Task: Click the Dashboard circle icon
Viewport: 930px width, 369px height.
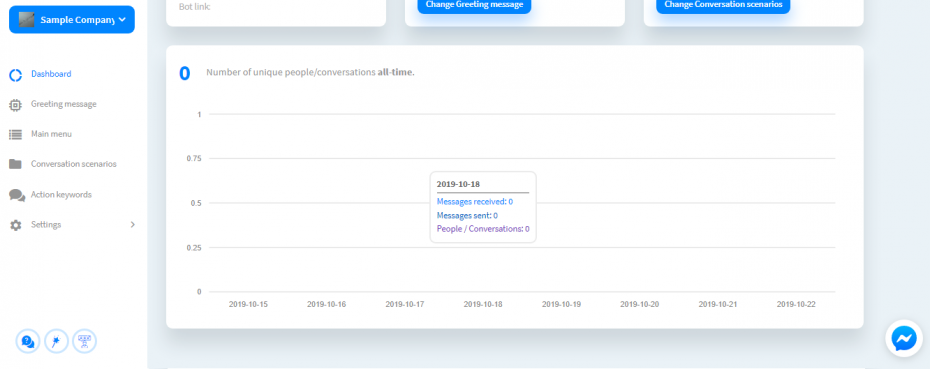Action: [x=15, y=75]
